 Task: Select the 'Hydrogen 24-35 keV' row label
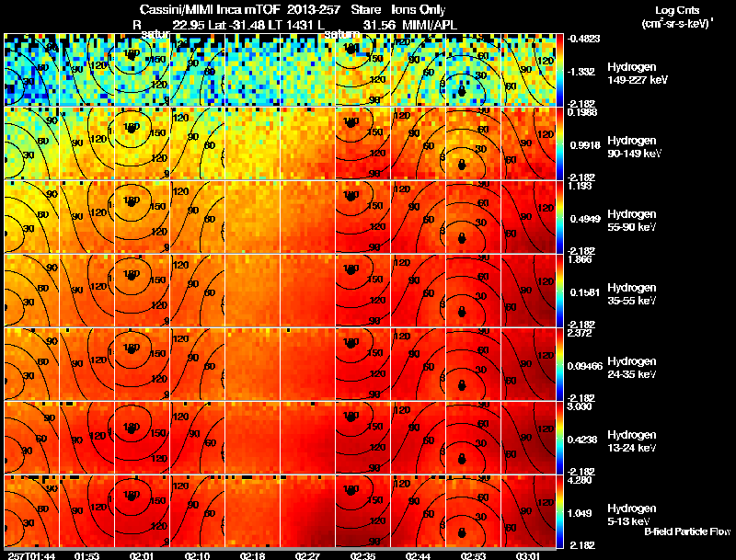[x=632, y=368]
